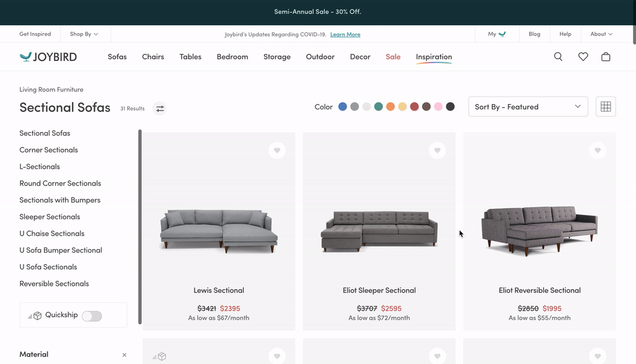This screenshot has height=364, width=636.
Task: Visit the Blog link
Action: coord(534,34)
